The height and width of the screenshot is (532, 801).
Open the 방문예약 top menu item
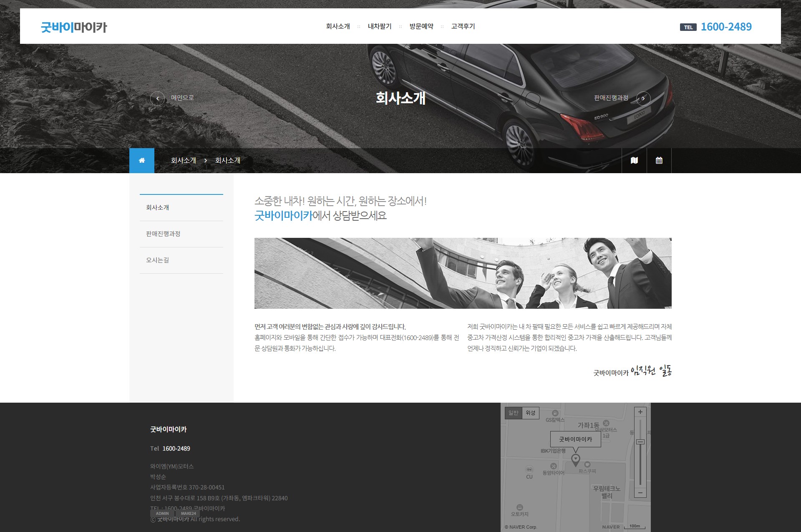click(x=421, y=26)
